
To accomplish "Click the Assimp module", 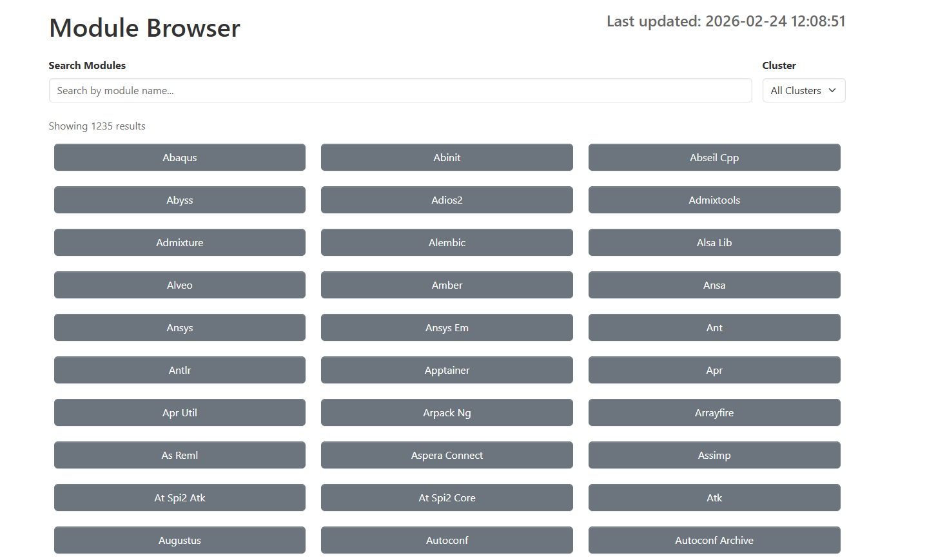I will pos(714,455).
